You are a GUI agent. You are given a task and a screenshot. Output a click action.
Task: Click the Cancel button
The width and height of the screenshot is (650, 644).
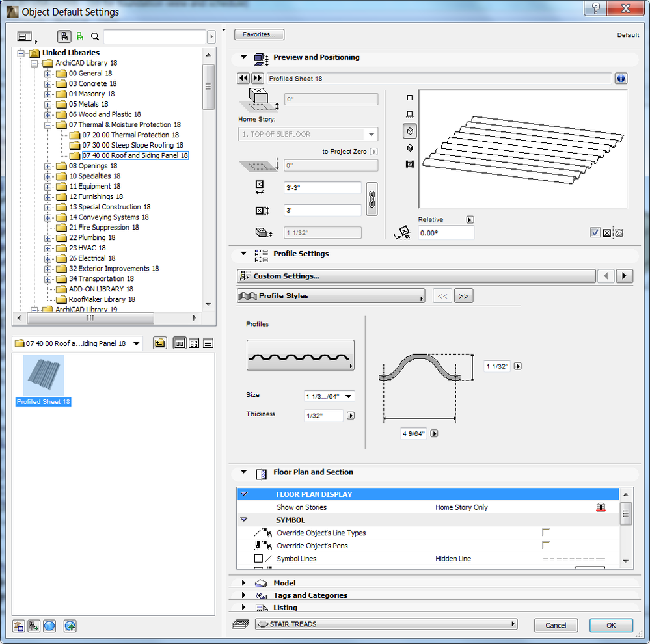(556, 625)
